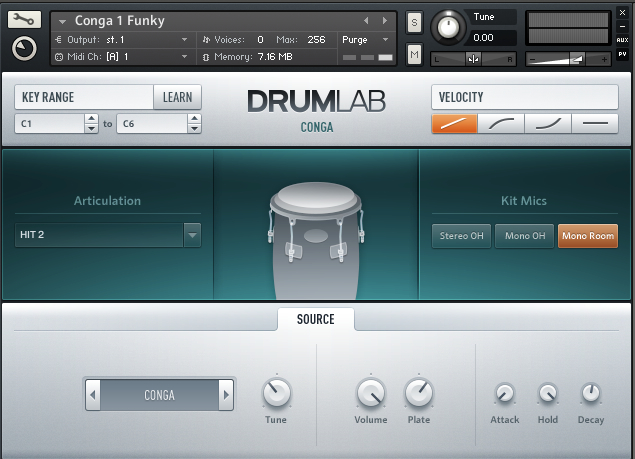This screenshot has height=459, width=635.
Task: Decrement the high key C6 down arrow
Action: (194, 128)
